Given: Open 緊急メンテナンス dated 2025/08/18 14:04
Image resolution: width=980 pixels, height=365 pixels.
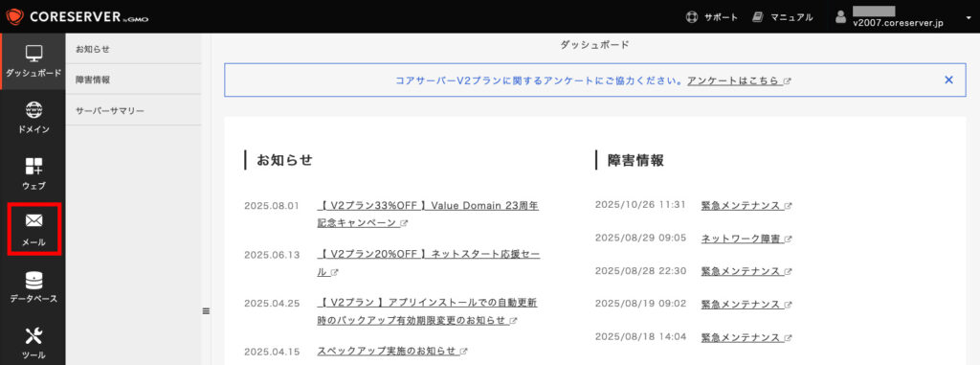Looking at the screenshot, I should [741, 337].
